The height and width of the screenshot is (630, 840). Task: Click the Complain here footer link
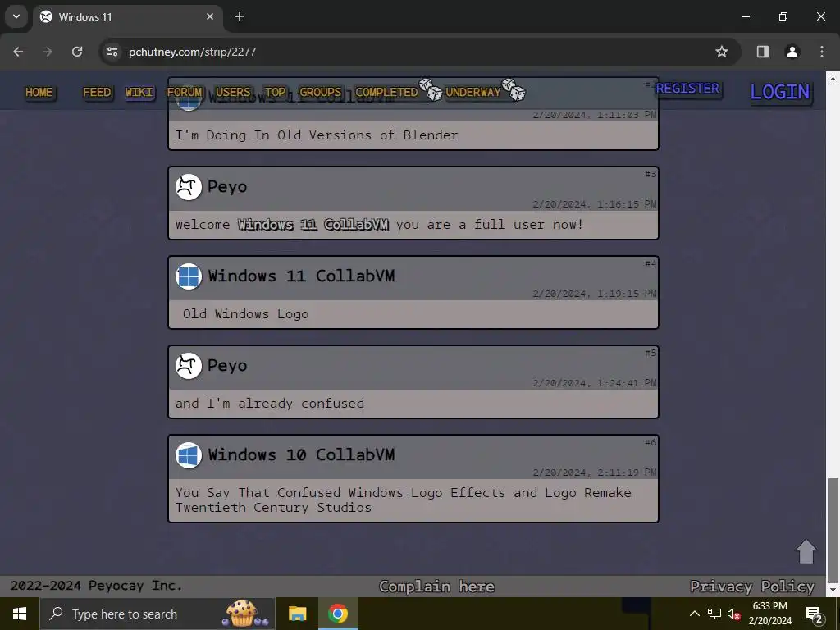pos(436,587)
